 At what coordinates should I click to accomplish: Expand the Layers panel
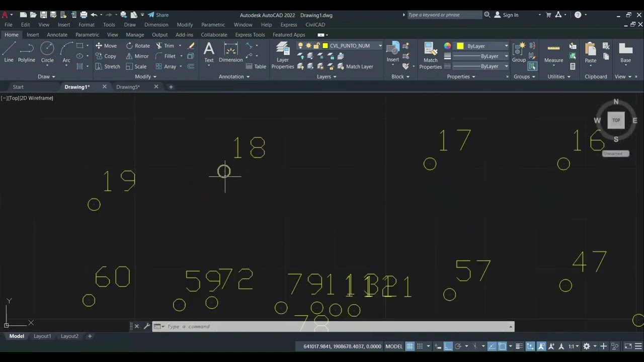click(x=327, y=76)
